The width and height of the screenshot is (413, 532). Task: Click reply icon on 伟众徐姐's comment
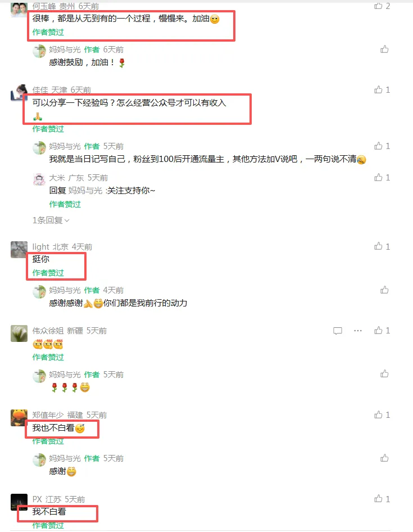[337, 331]
